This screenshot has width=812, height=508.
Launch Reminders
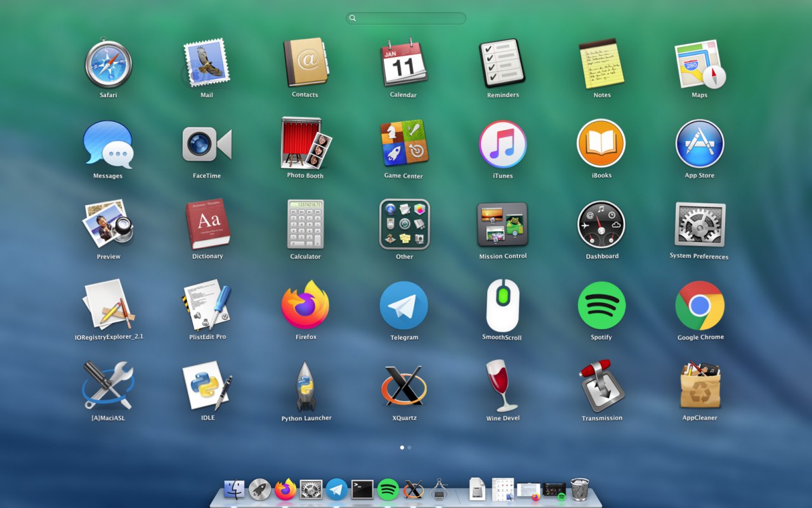502,63
